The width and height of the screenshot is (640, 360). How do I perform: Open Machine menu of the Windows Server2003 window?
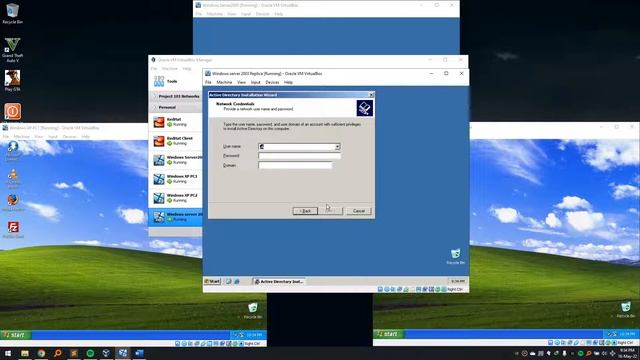(214, 14)
